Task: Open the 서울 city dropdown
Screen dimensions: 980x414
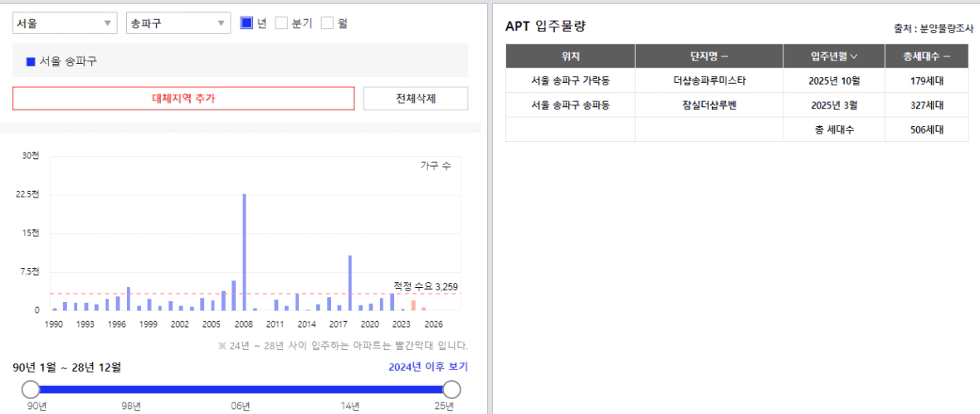Action: pos(65,24)
